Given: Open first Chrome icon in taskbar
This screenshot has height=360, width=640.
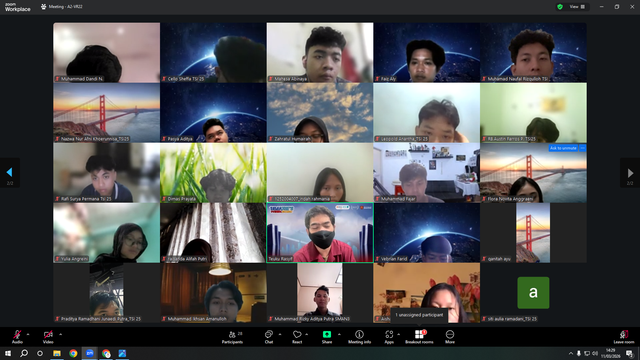Looking at the screenshot, I should tap(73, 353).
